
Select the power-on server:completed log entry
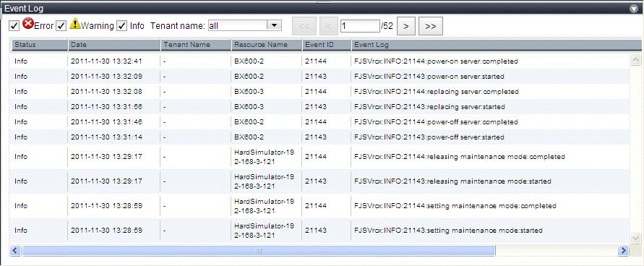[x=436, y=61]
